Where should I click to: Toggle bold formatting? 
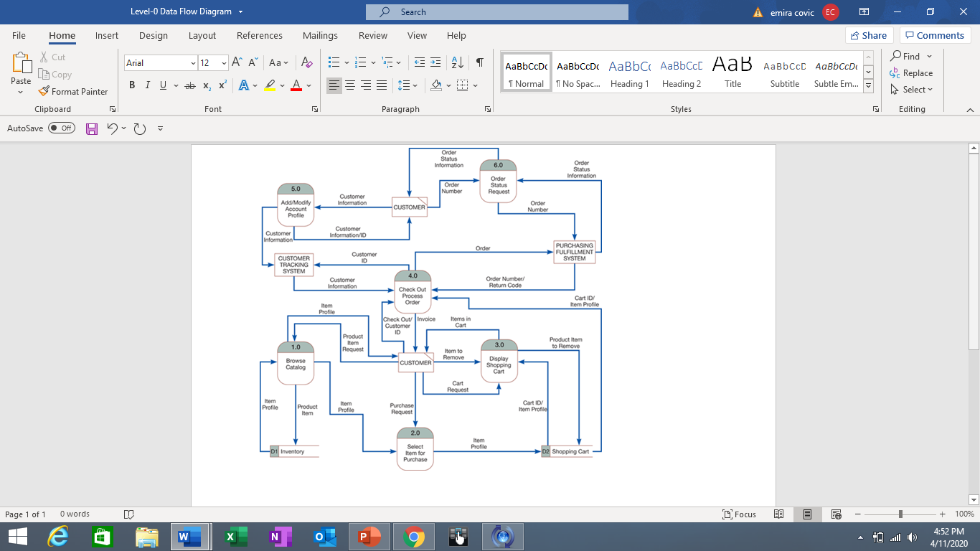coord(131,85)
